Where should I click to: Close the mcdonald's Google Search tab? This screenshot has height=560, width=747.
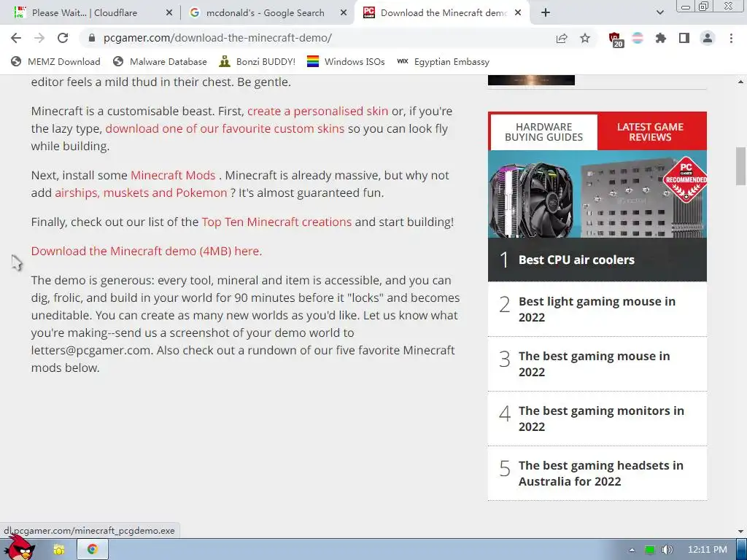[343, 13]
